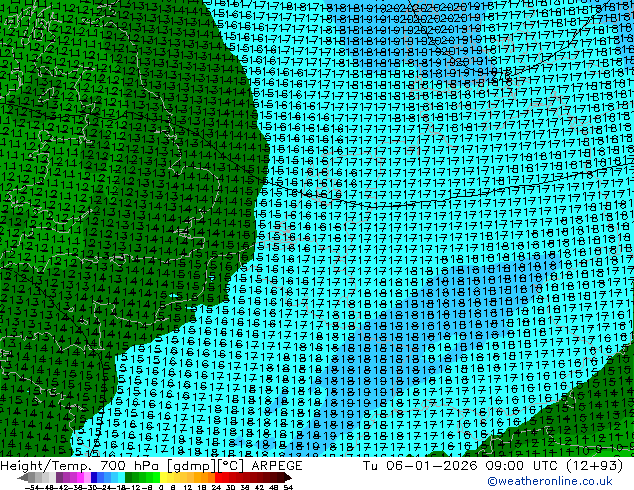Viewport: 634px width, 490px height.
Task: Click the dark purple swatch in the legend
Action: 59,477
